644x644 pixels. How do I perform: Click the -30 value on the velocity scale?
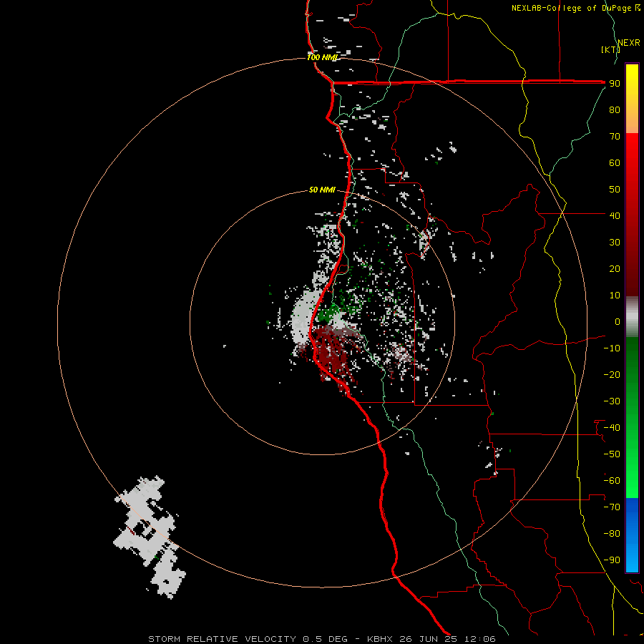612,401
